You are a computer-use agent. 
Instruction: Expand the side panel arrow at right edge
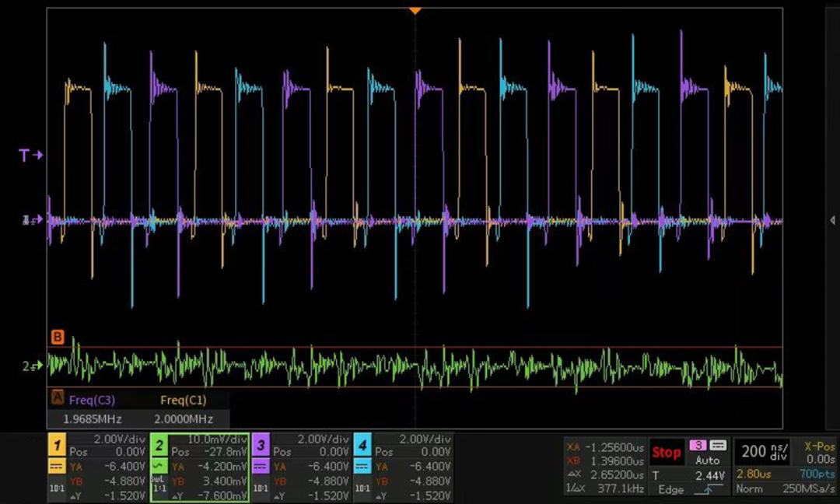click(x=833, y=221)
